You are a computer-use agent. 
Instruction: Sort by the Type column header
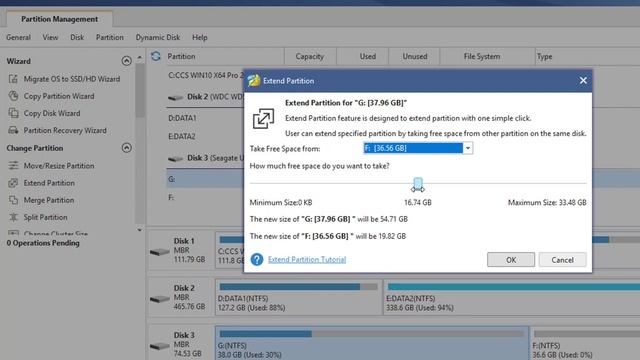544,56
